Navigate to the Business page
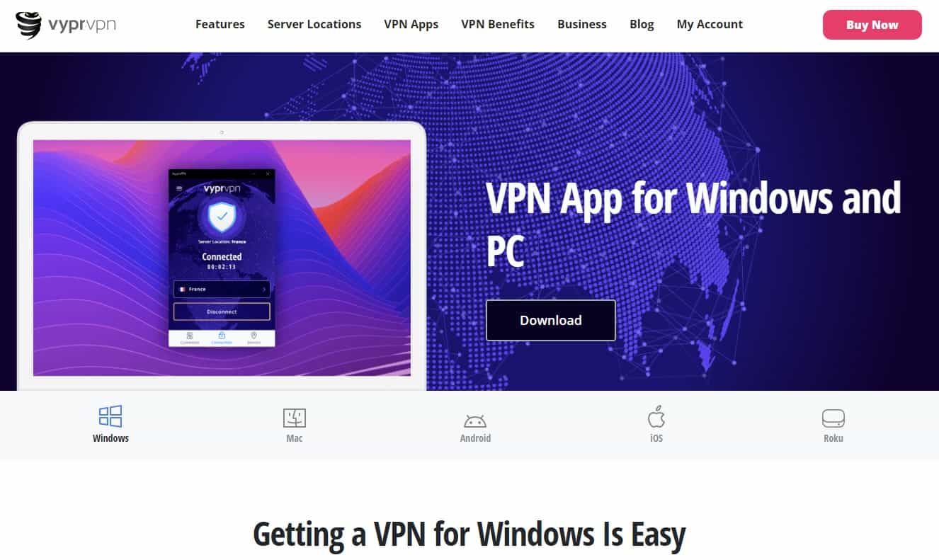This screenshot has height=560, width=939. coord(582,24)
